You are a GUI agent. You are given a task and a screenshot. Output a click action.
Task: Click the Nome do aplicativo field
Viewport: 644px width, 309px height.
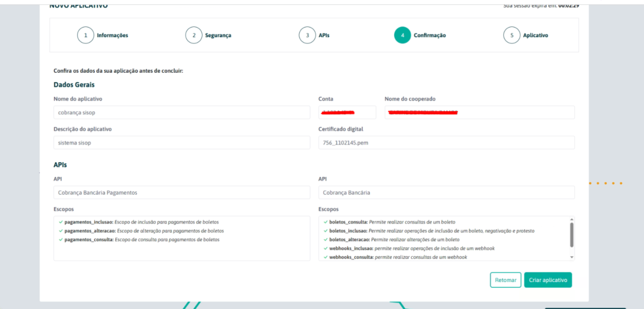(182, 112)
